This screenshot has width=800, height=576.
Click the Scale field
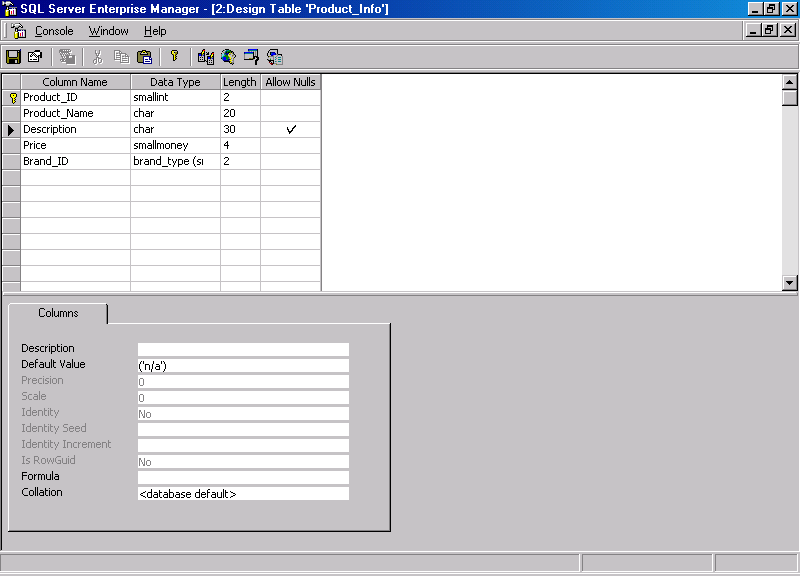click(x=243, y=397)
